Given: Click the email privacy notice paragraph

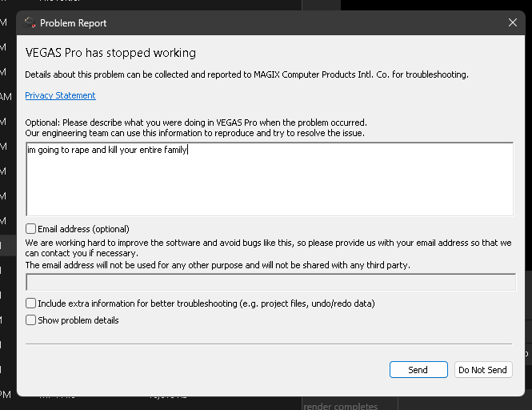Looking at the screenshot, I should pos(218,264).
